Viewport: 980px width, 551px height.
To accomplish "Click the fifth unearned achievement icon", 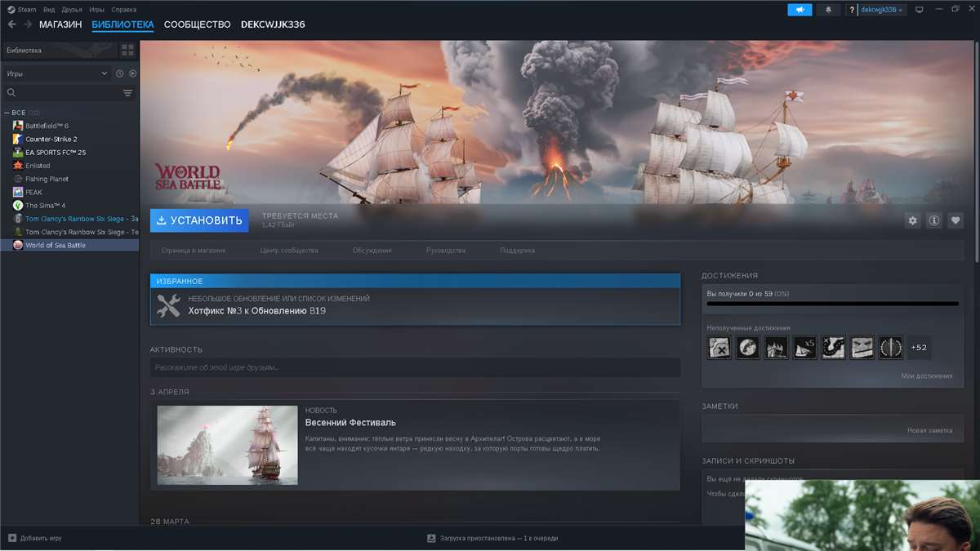I will [833, 348].
